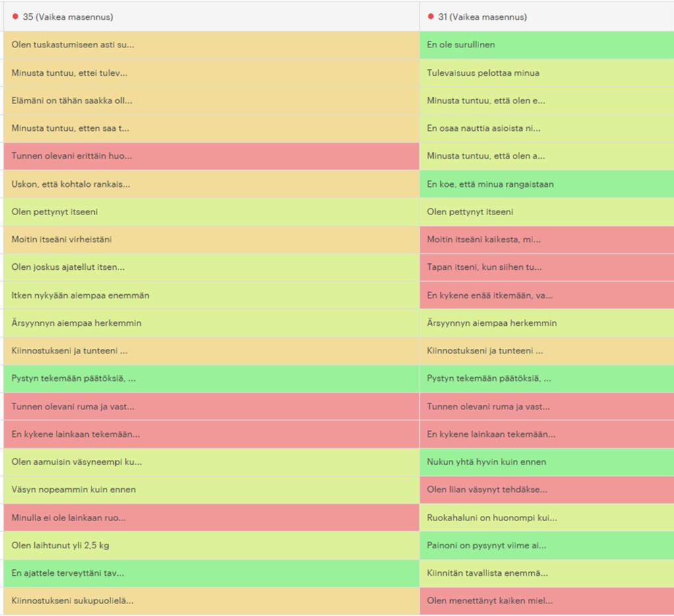Select 'Minusta tuntuu, että olen e...' cell
The image size is (674, 616).
(547, 101)
